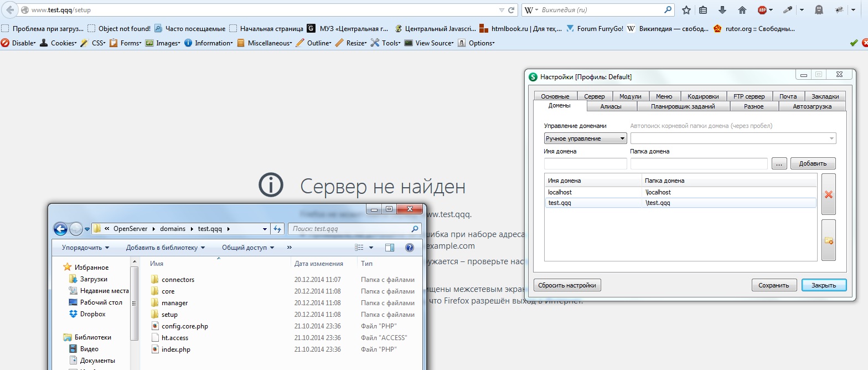Viewport: 868px width, 370px height.
Task: Select the setup folder in Explorer
Action: [x=169, y=315]
